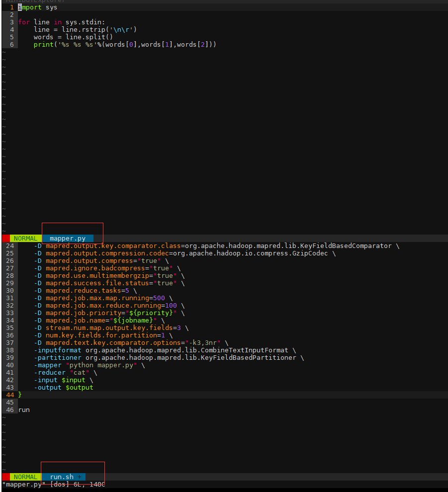Click the -inputformat CombineTextInputFormat line
Screen dimensions: 448x492
tap(165, 350)
